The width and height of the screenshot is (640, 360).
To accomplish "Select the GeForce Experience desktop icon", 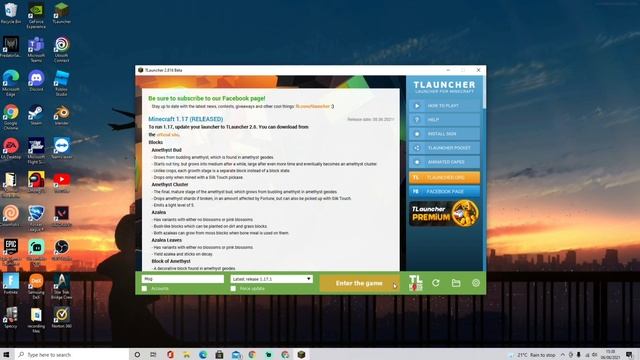I will 36,16.
